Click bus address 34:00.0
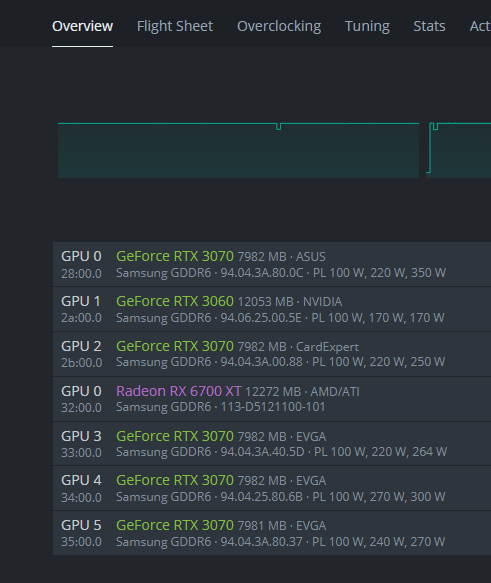The width and height of the screenshot is (491, 583). 81,497
